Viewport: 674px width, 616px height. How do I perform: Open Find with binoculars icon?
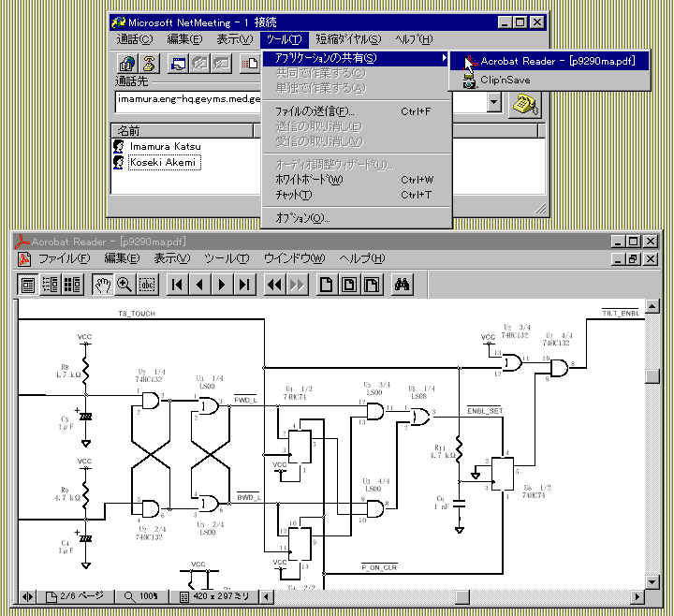(402, 285)
